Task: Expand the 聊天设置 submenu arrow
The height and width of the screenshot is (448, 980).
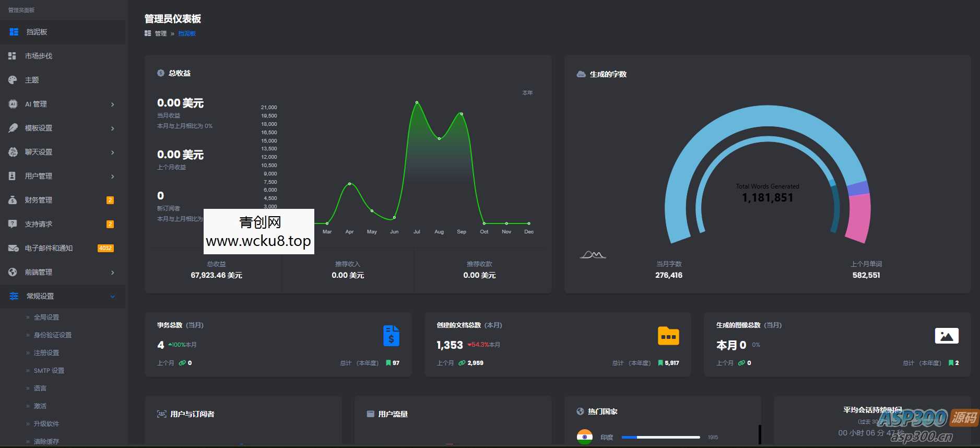Action: [x=112, y=152]
